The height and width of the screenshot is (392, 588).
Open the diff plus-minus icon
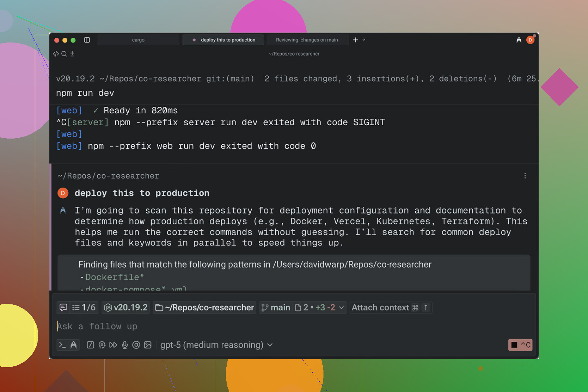(x=72, y=54)
